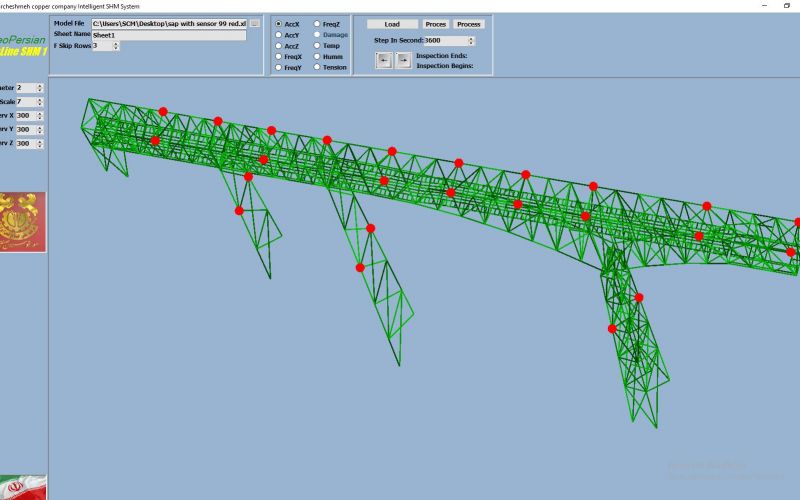Click the F Skip Rows spinner arrows
800x500 pixels.
(115, 46)
